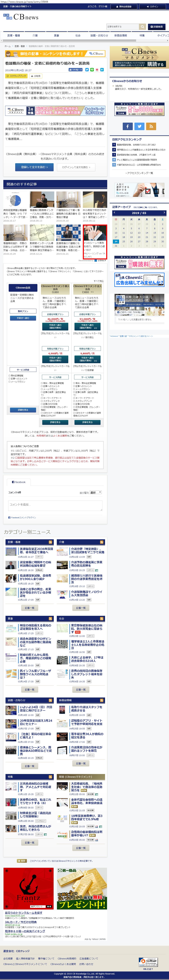This screenshot has width=169, height=980.
Task: Click 詳細を見る under CBnews会員 column
Action: (x=23, y=410)
